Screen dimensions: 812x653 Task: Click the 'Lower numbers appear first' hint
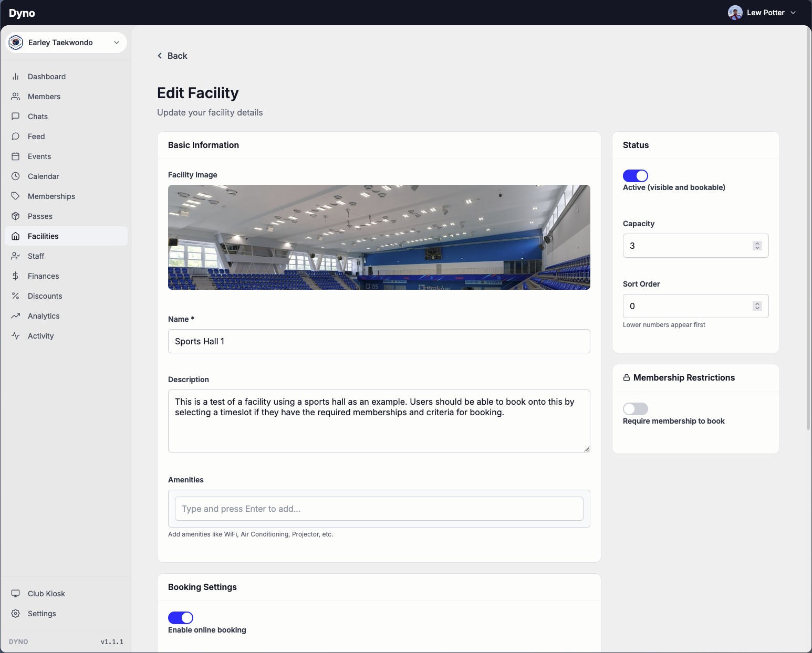(664, 325)
